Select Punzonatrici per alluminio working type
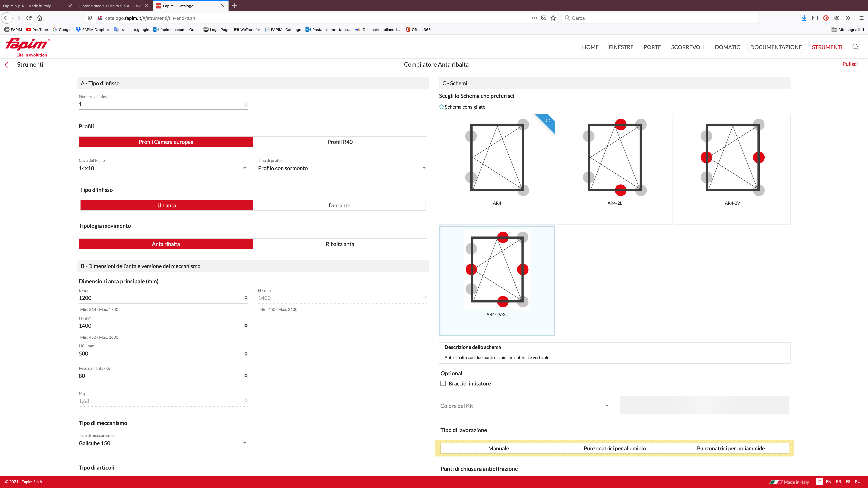The width and height of the screenshot is (868, 488). click(614, 448)
